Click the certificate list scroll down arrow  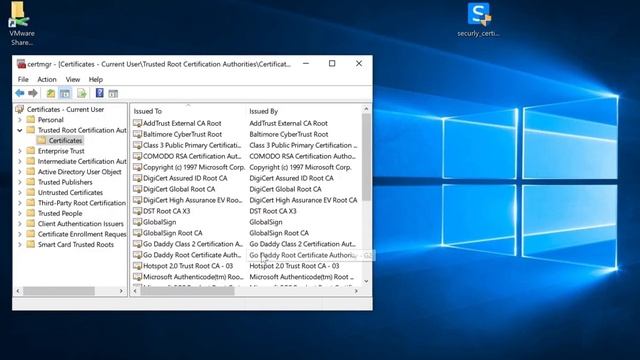click(366, 281)
